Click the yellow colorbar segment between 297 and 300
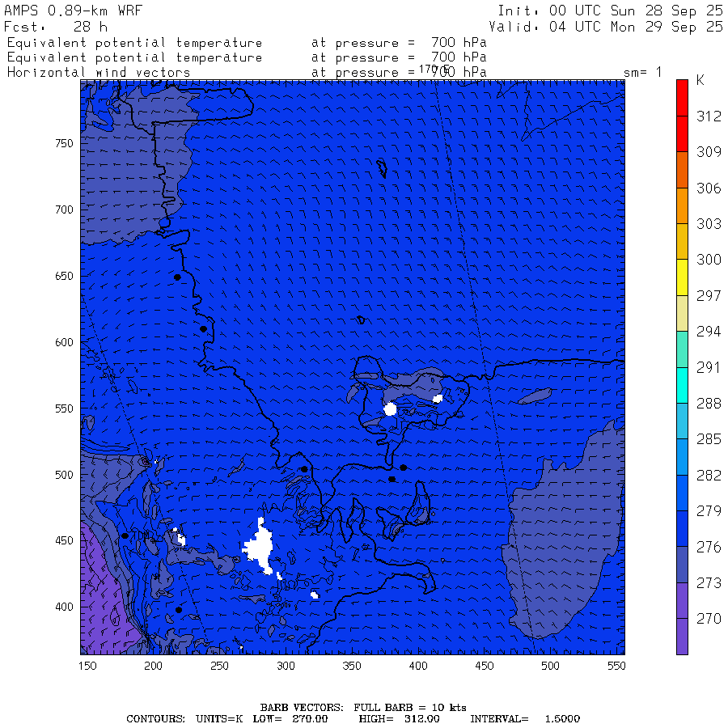Image resolution: width=728 pixels, height=728 pixels. click(x=682, y=277)
